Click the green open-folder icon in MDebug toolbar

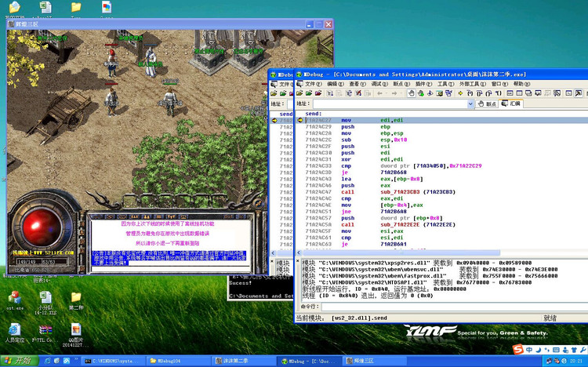309,93
